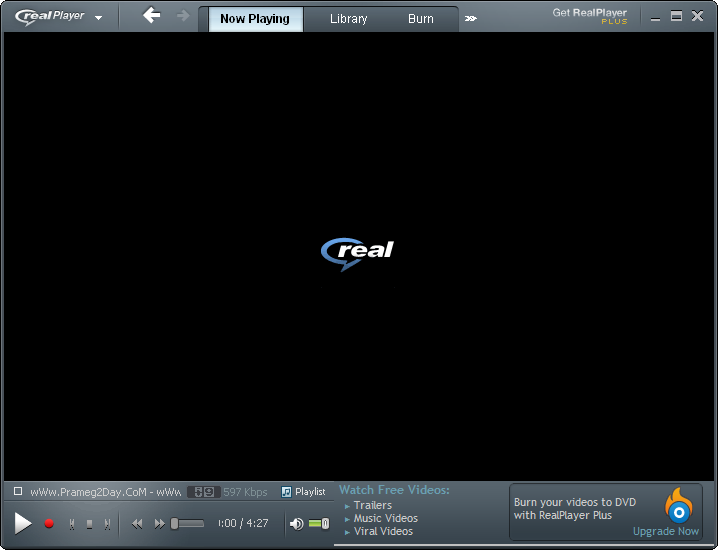Open the Music Videos link
Image resolution: width=718 pixels, height=550 pixels.
tap(386, 518)
